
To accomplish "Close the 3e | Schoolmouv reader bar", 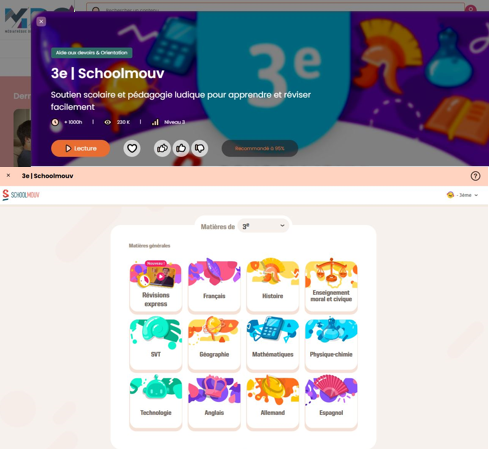I will click(x=8, y=176).
